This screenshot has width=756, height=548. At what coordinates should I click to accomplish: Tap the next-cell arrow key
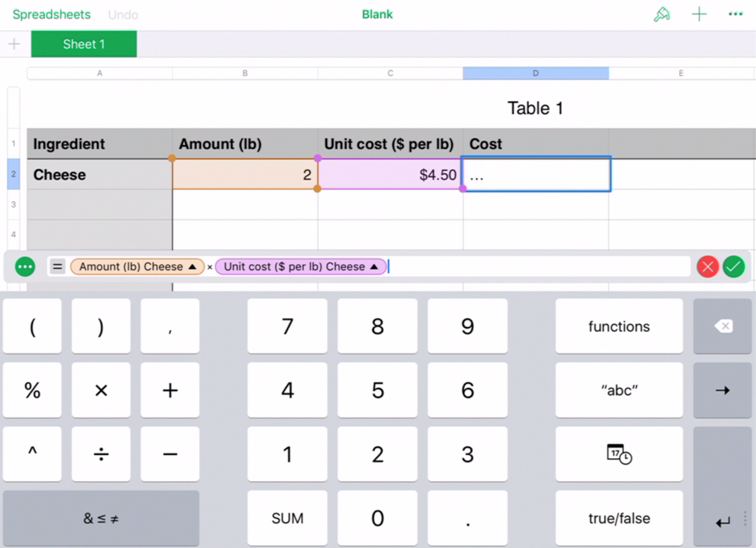[x=723, y=390]
